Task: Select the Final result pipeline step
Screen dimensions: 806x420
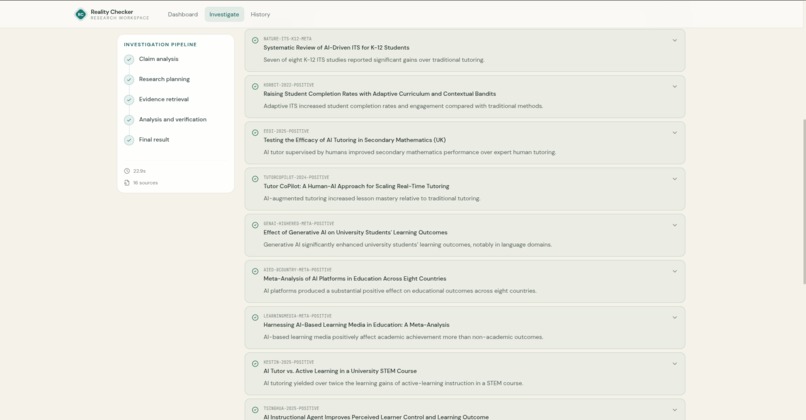Action: [154, 139]
